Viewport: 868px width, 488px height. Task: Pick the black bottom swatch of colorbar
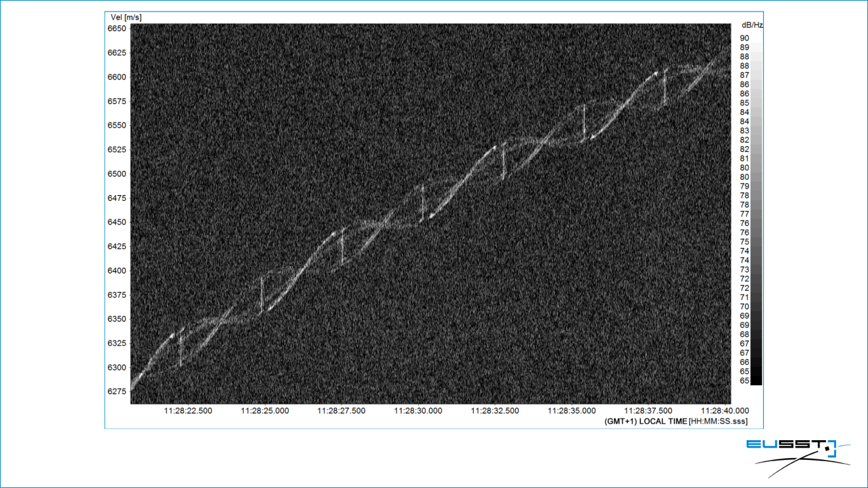[x=756, y=380]
